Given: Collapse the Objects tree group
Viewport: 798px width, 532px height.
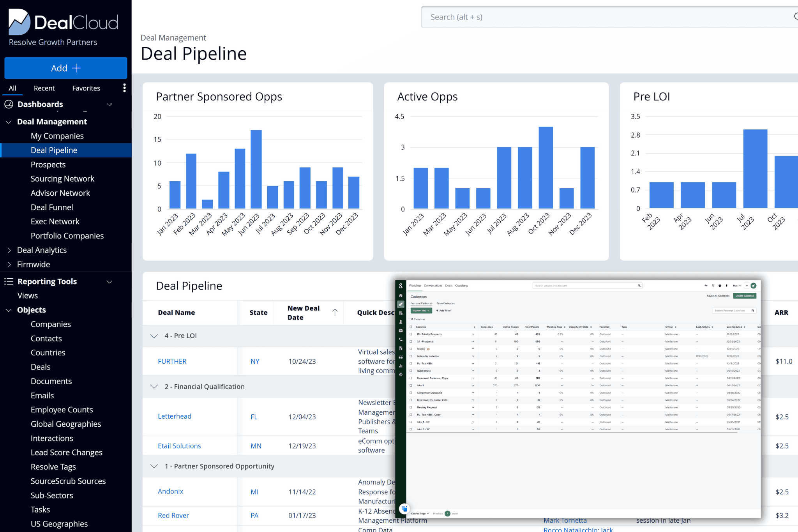Looking at the screenshot, I should (9, 310).
